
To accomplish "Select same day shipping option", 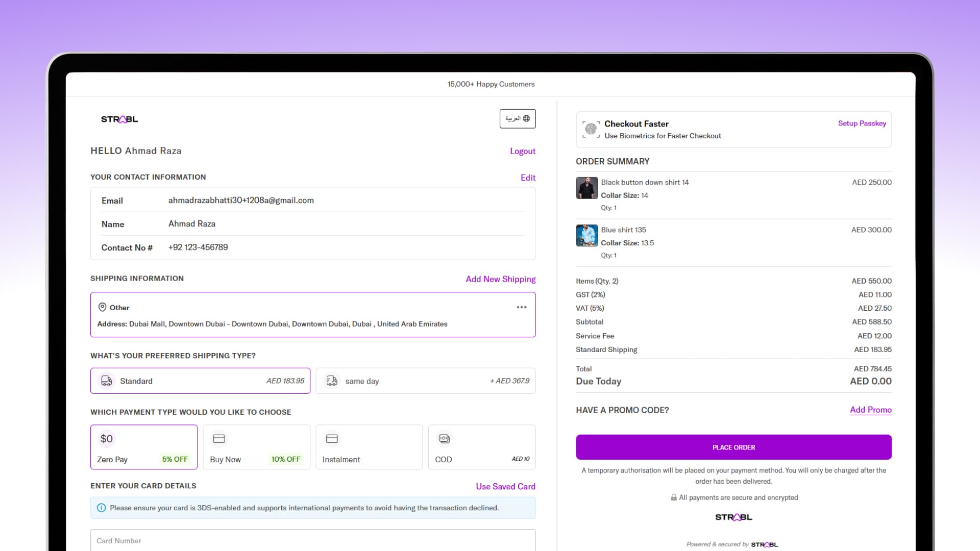I will point(425,381).
